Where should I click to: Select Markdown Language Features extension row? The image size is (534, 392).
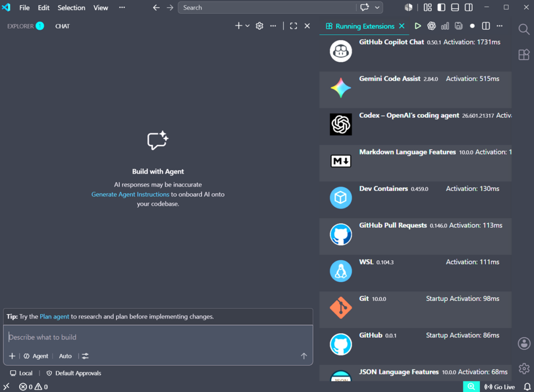[x=416, y=163]
